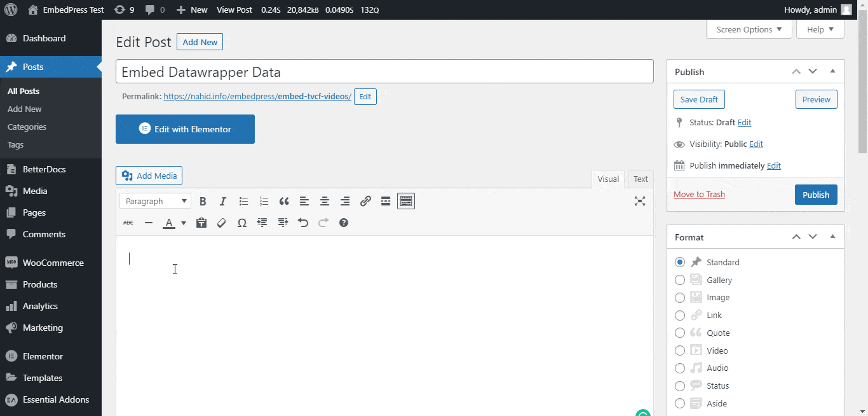
Task: Insert a bulleted list
Action: tap(243, 201)
